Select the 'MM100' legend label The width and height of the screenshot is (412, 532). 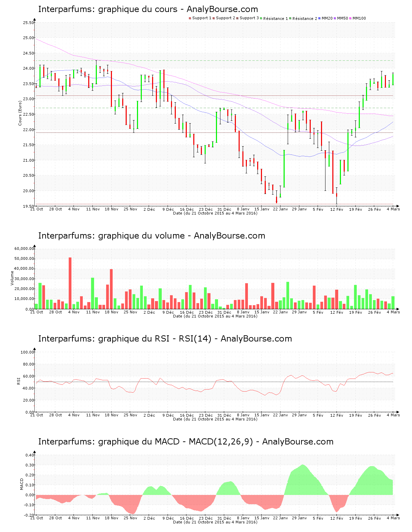point(359,18)
